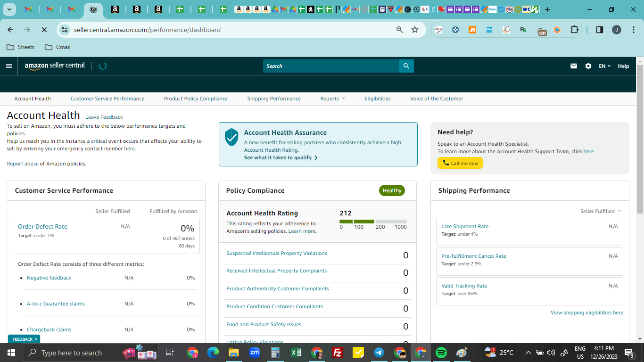Show hidden system tray icons

(528, 353)
